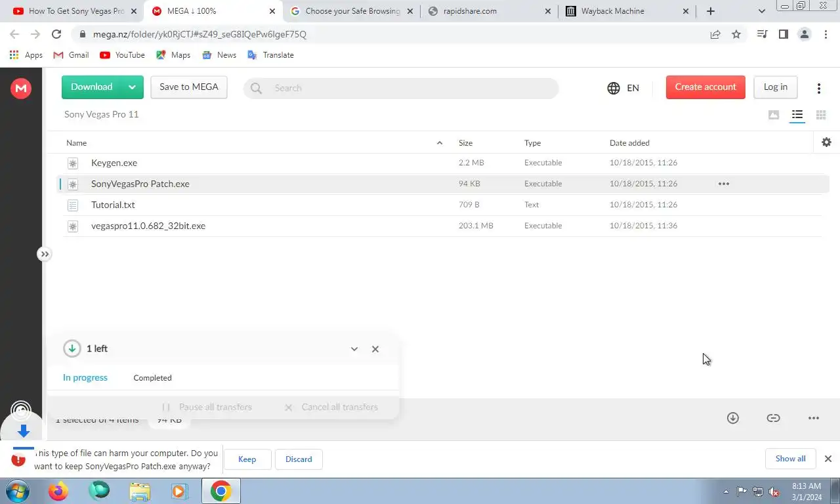Click SonyVegasPro Patch.exe file icon

point(73,184)
